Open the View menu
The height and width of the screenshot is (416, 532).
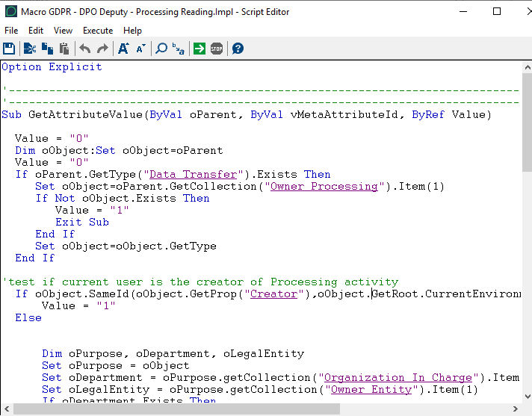(64, 31)
